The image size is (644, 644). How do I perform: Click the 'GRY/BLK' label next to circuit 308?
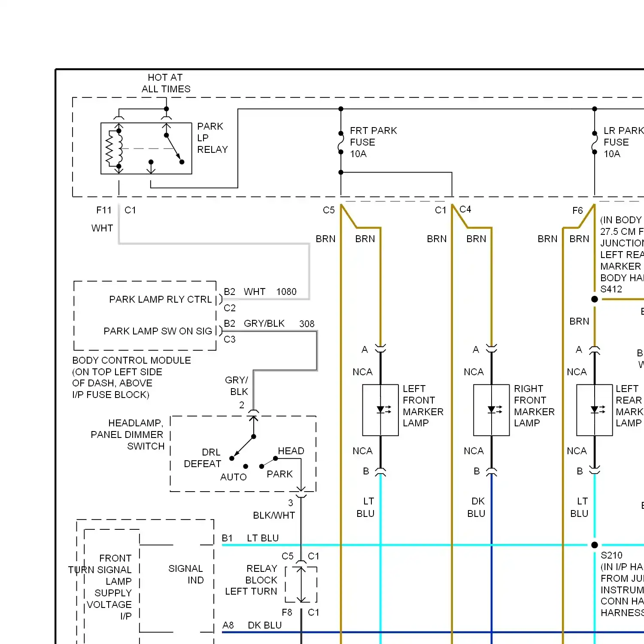(264, 324)
